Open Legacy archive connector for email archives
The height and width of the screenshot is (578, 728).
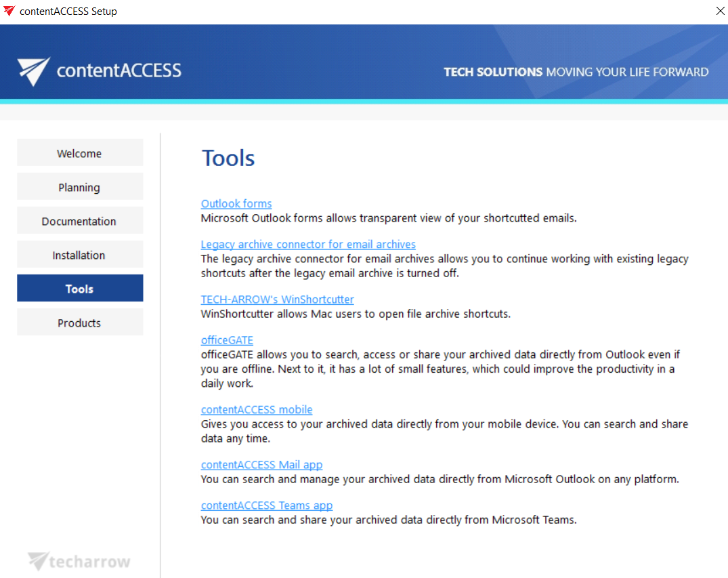(308, 244)
